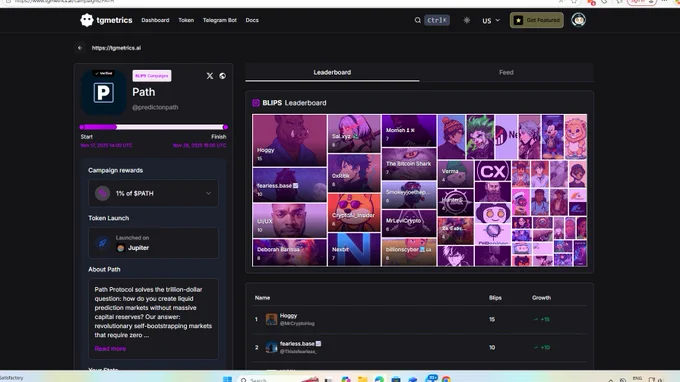This screenshot has height=382, width=680.
Task: Click the Growth column header
Action: click(x=541, y=298)
